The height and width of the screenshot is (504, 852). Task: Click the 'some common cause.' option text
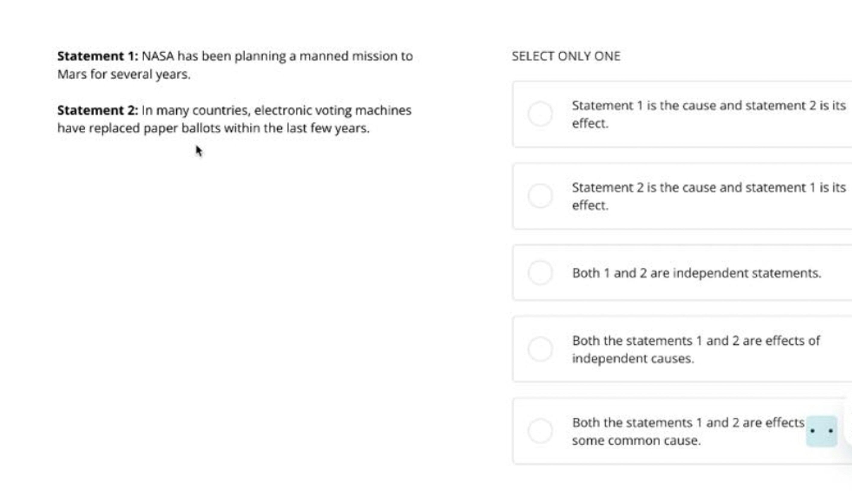click(636, 441)
